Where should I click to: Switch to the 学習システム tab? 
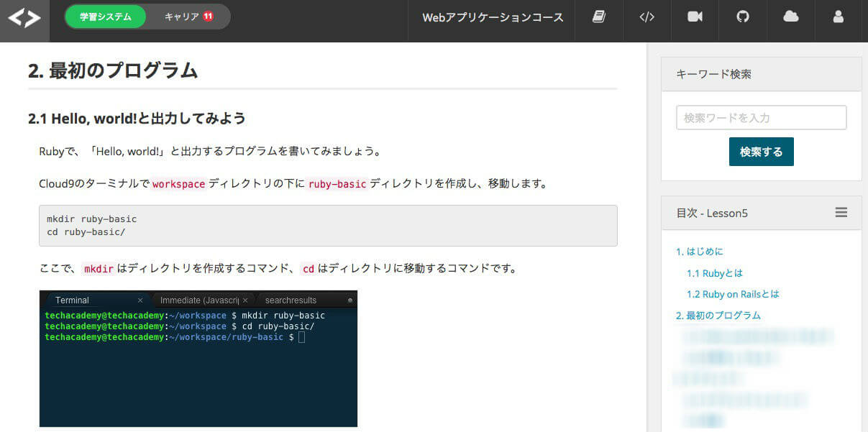pyautogui.click(x=105, y=15)
